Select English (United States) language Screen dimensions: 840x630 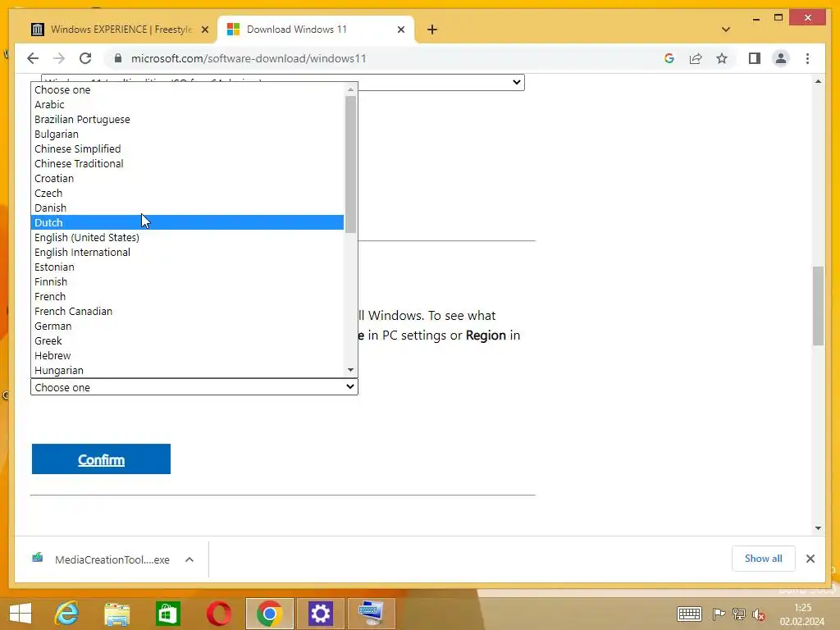[x=187, y=237]
